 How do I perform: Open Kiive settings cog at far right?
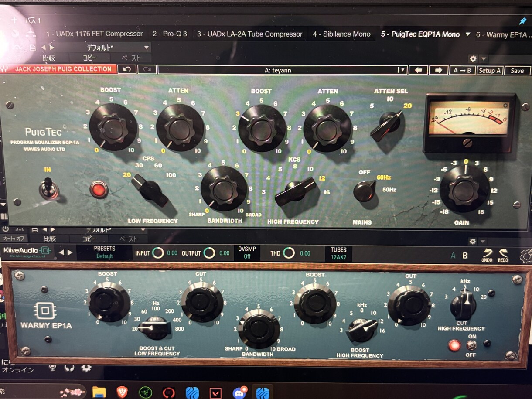(526, 256)
